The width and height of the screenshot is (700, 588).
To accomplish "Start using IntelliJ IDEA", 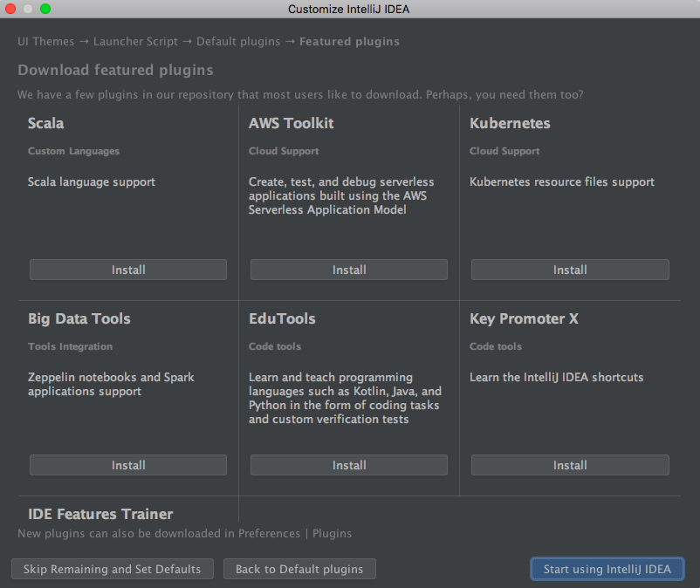I will click(607, 569).
